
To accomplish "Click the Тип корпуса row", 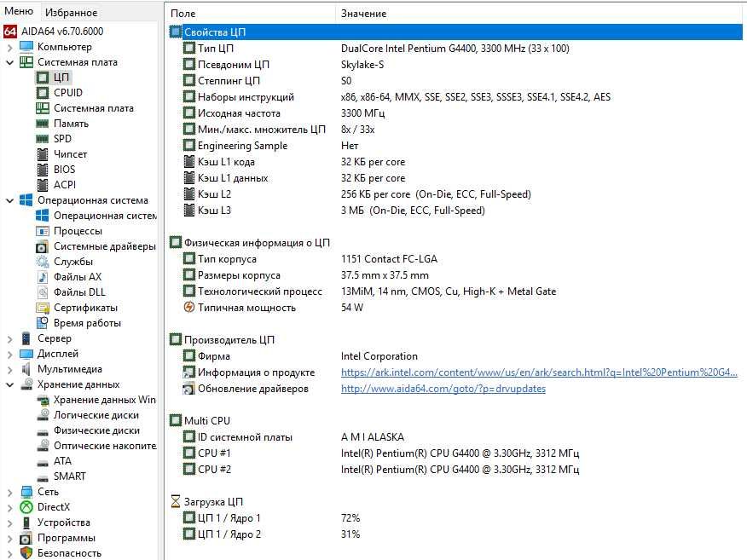I will (455, 258).
